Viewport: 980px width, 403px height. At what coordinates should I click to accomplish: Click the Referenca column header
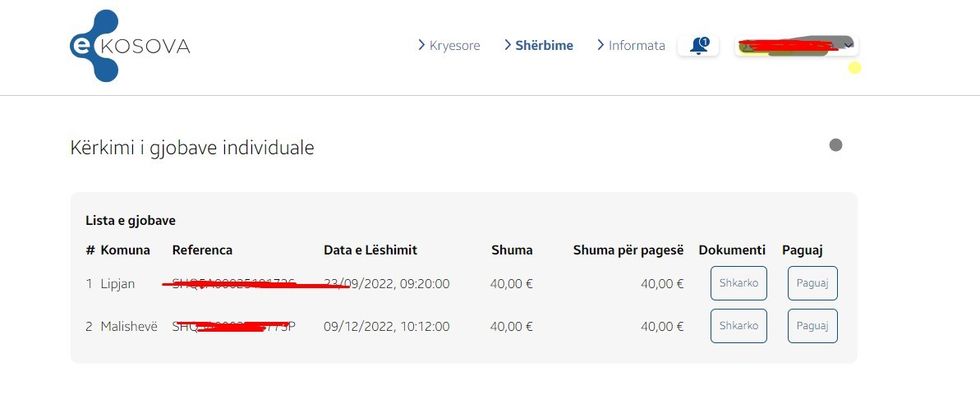202,250
